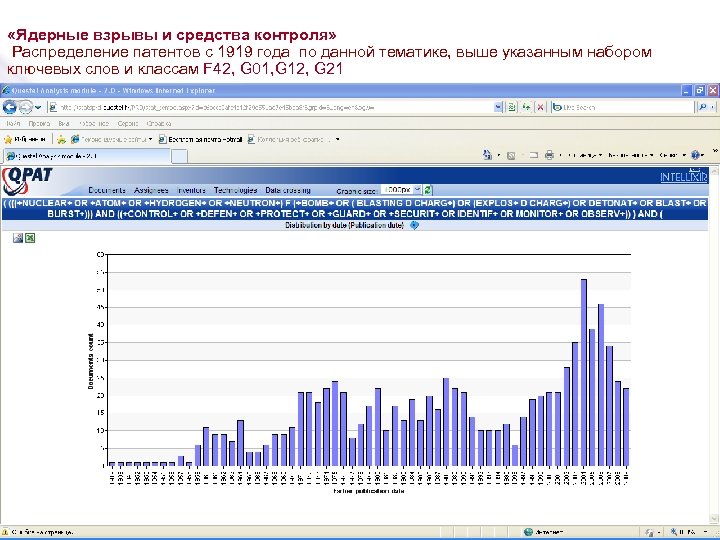Click the browser Forward arrow button
The width and height of the screenshot is (720, 540).
(x=26, y=107)
